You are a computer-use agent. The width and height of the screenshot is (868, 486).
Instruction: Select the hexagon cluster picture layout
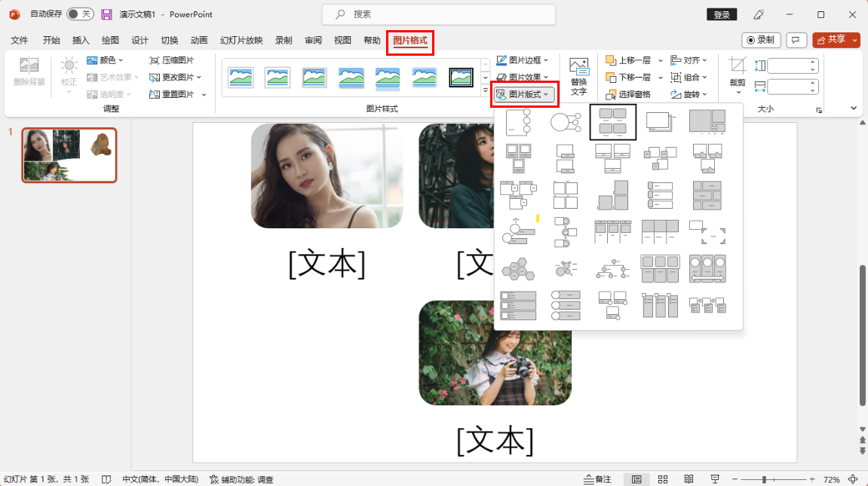[x=518, y=268]
